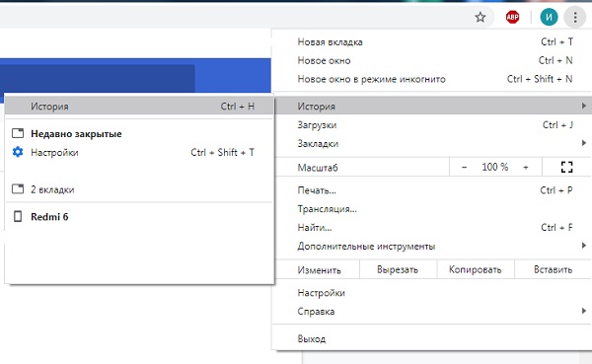Select Новое окно menu item
This screenshot has width=592, height=364.
point(431,60)
